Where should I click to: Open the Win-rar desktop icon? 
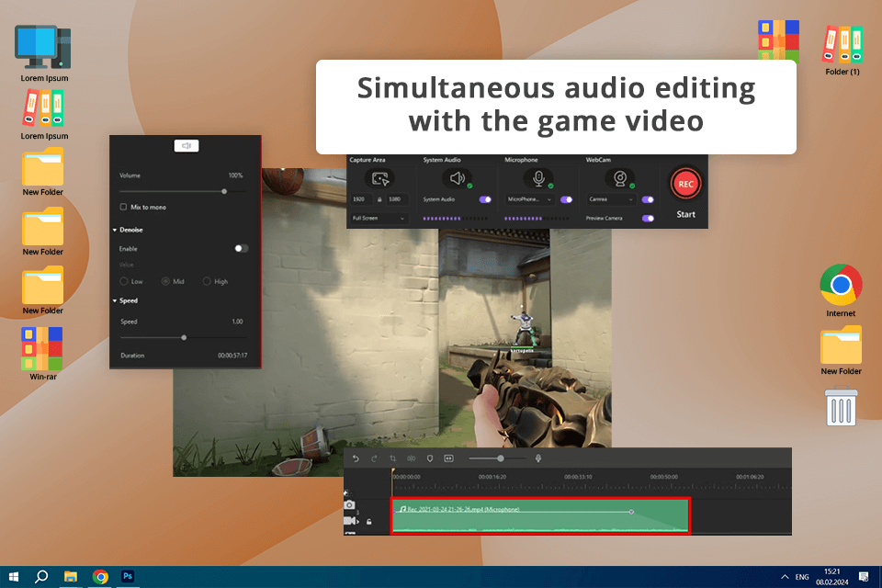tap(42, 354)
